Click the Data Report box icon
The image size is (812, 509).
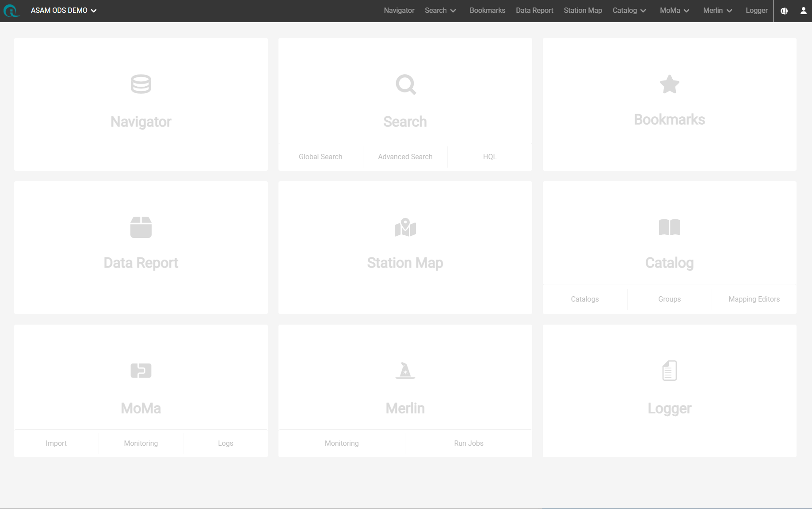tap(141, 227)
